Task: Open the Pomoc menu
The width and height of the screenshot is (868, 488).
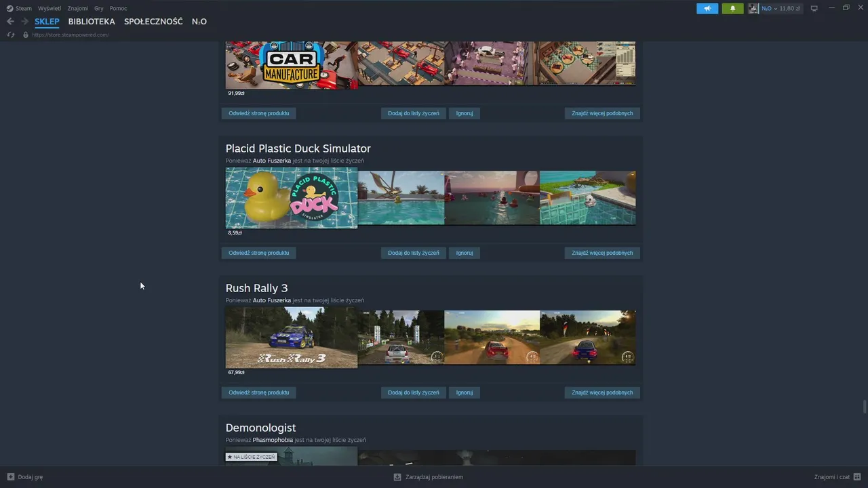Action: [118, 8]
